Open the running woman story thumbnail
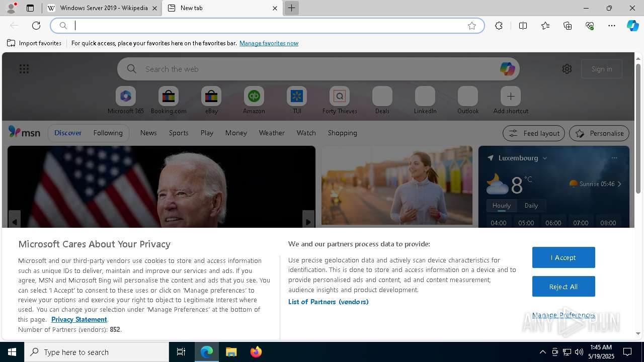The width and height of the screenshot is (644, 362). pos(397,186)
